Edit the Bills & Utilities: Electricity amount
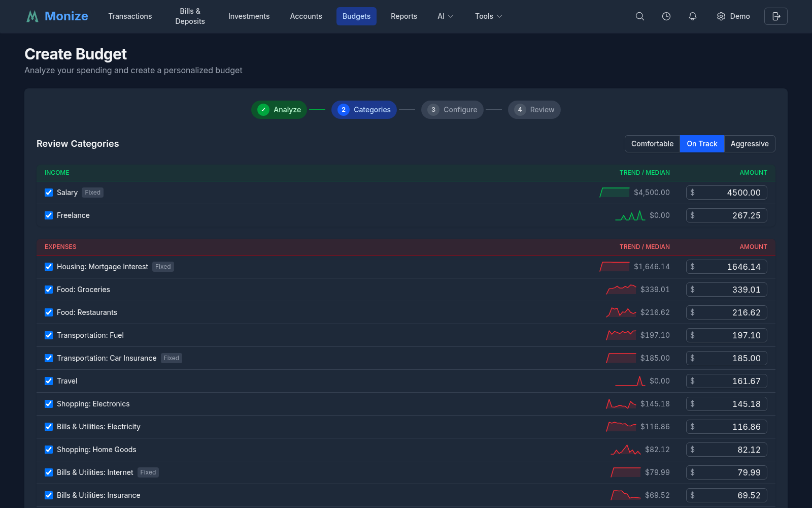 tap(726, 427)
